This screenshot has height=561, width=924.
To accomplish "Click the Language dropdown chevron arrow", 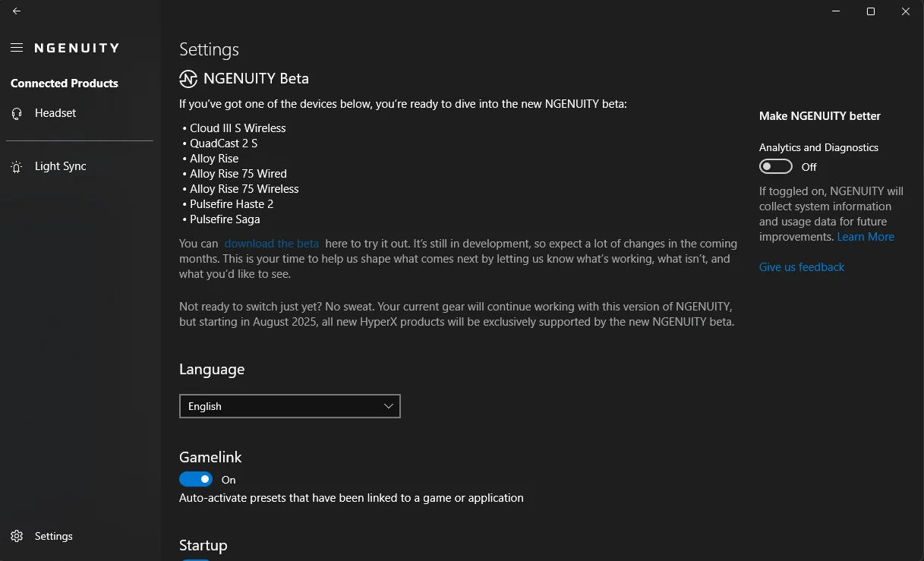I will pos(389,406).
